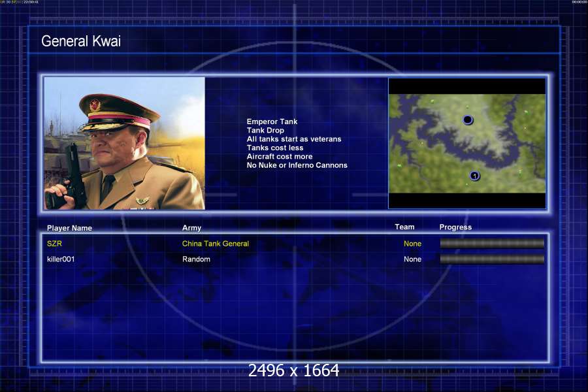Image resolution: width=588 pixels, height=392 pixels.
Task: Click the 'Emperor Tank' ability text
Action: [x=272, y=122]
